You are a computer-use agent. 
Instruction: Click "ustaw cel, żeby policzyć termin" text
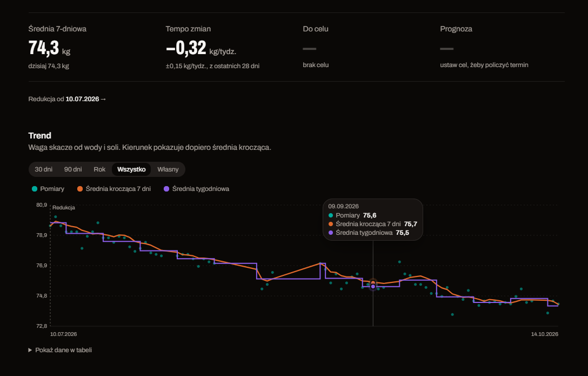point(484,65)
